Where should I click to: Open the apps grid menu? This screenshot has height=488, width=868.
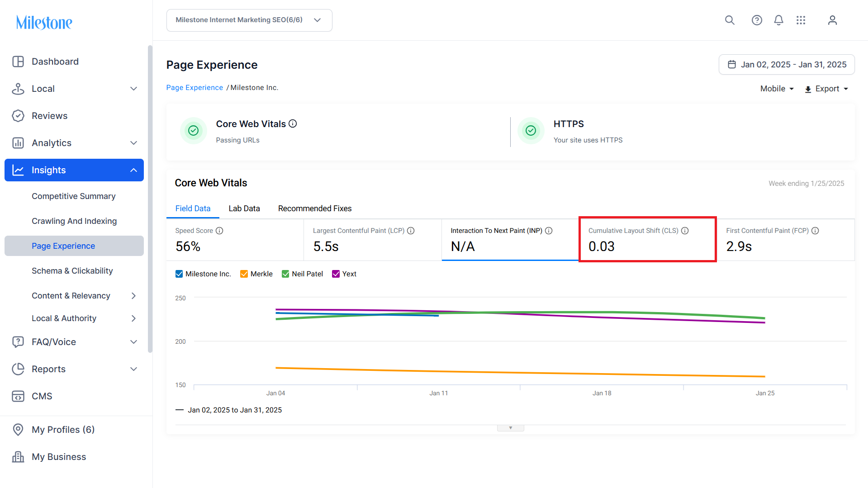801,20
